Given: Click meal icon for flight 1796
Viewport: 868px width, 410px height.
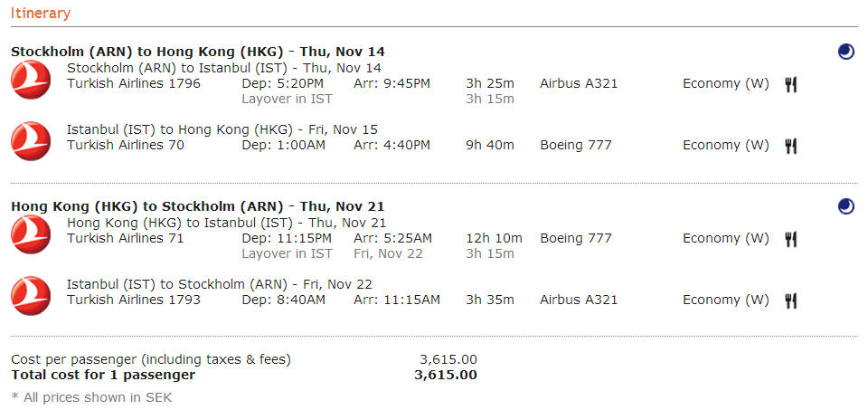Looking at the screenshot, I should [x=791, y=85].
